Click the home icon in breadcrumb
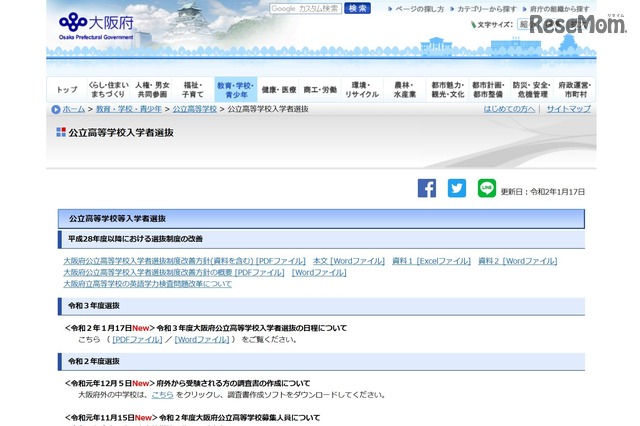Screen dimensions: 640x426 click(55, 108)
